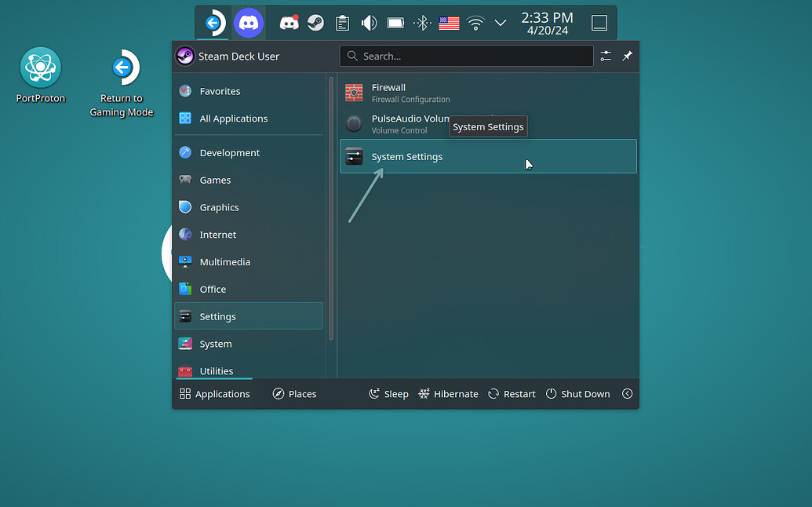Toggle the pin to keep launcher open

point(627,56)
